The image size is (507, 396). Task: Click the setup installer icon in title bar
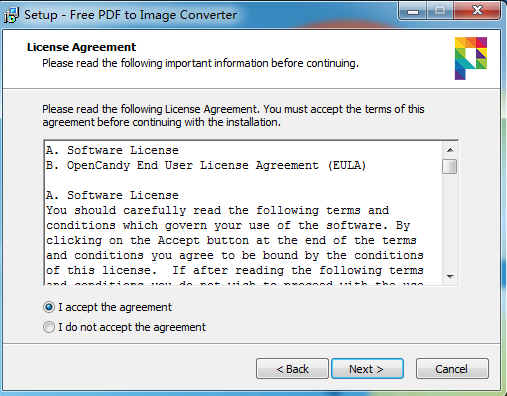(x=12, y=15)
